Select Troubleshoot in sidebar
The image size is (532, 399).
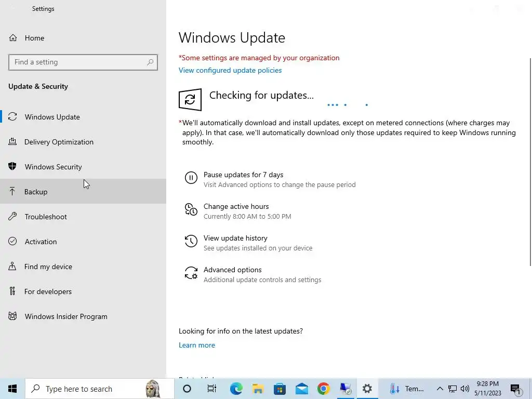click(x=83, y=217)
